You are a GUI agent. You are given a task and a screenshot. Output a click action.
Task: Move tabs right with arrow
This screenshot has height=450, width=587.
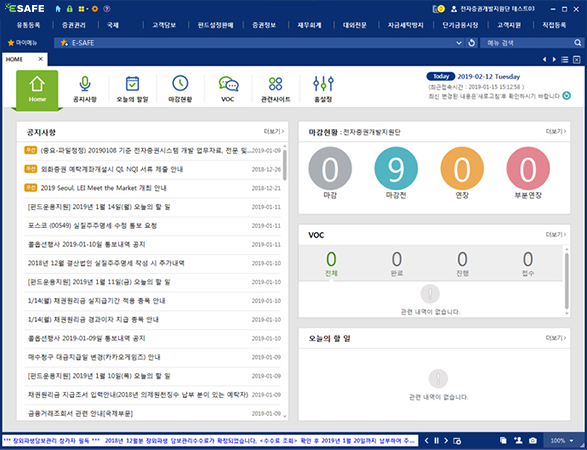(554, 60)
